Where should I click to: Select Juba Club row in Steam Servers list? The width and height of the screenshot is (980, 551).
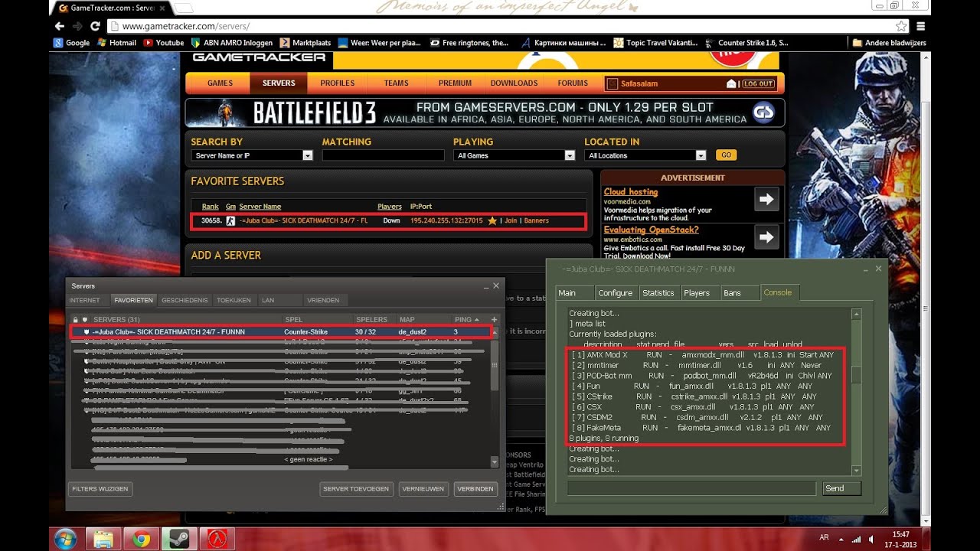280,331
